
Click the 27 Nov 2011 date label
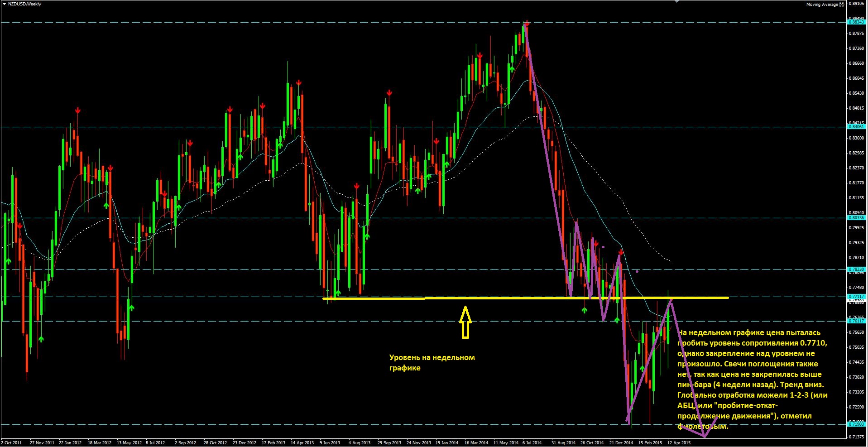coord(42,443)
